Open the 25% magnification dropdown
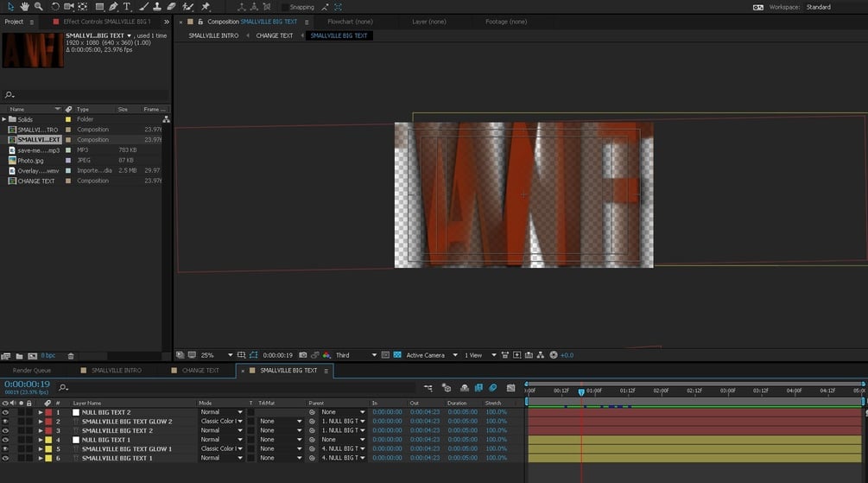Image resolution: width=868 pixels, height=483 pixels. (x=217, y=355)
